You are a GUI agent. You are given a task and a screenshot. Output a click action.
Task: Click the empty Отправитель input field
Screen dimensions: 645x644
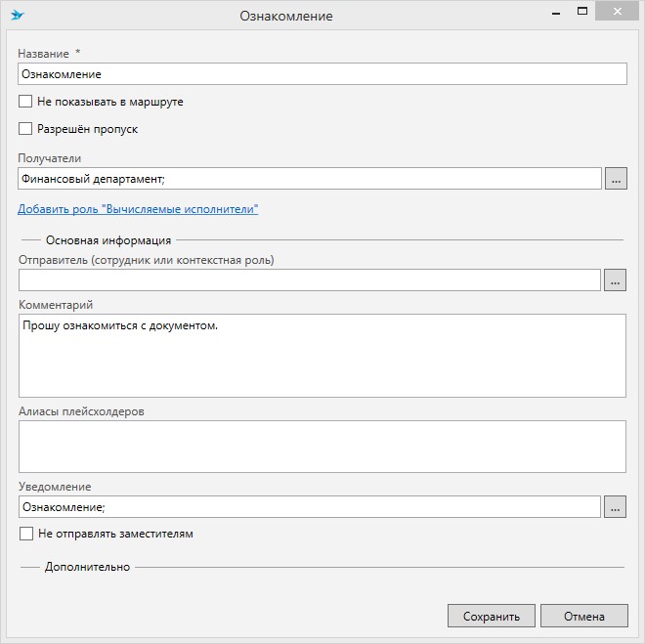[309, 280]
